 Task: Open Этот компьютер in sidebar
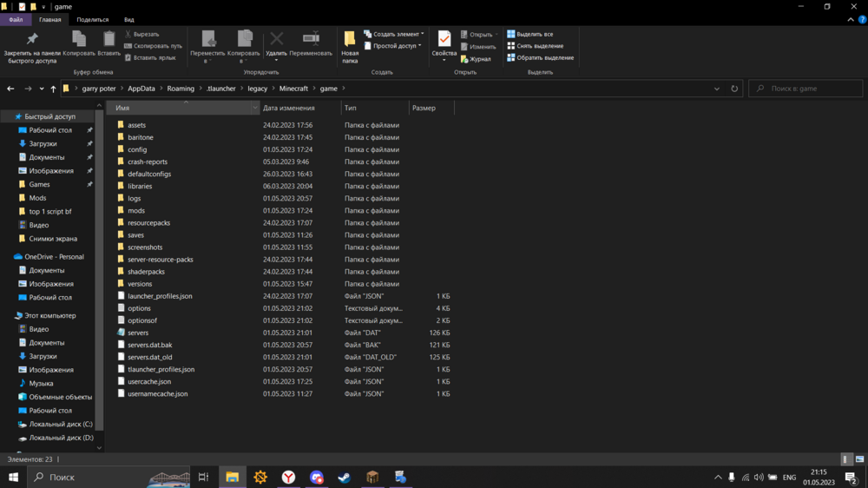(x=49, y=315)
